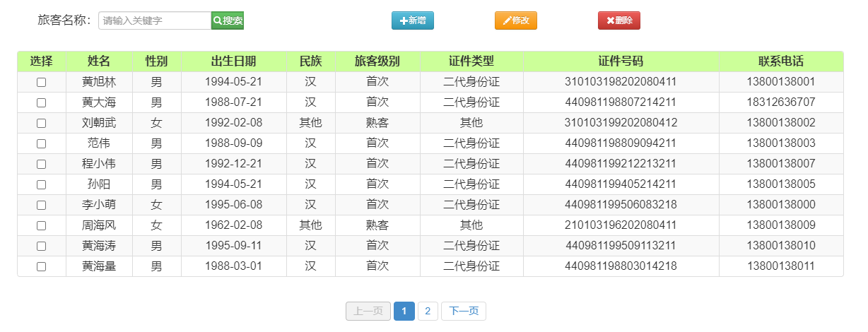Click 熟客 level in 刘朝武 row

pyautogui.click(x=377, y=123)
